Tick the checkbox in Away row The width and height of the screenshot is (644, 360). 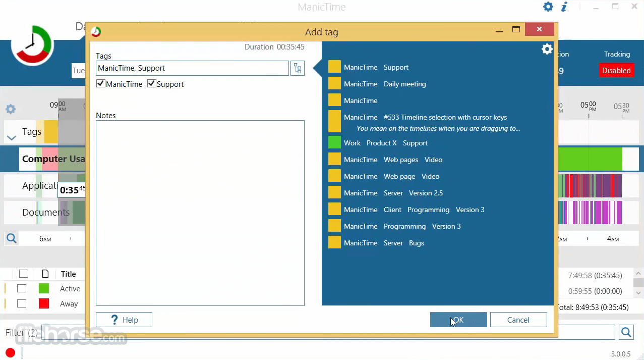(x=22, y=303)
